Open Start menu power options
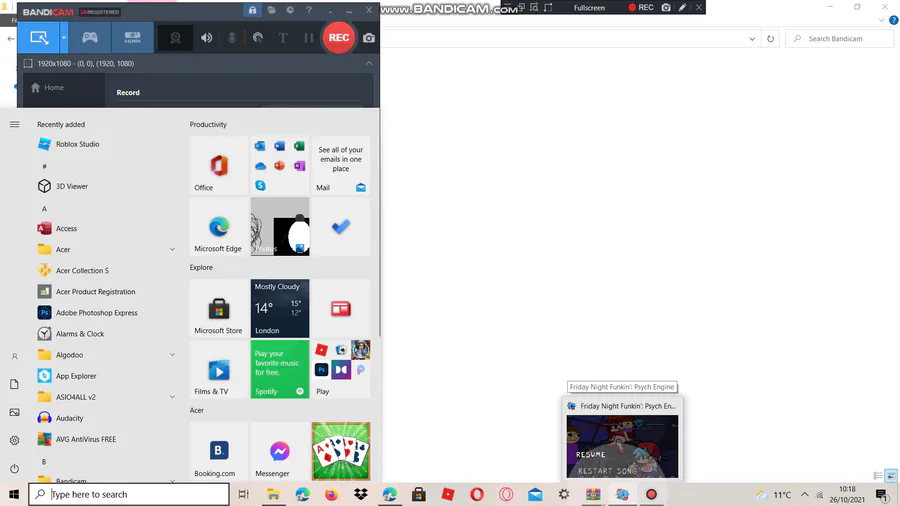The height and width of the screenshot is (506, 900). (14, 469)
